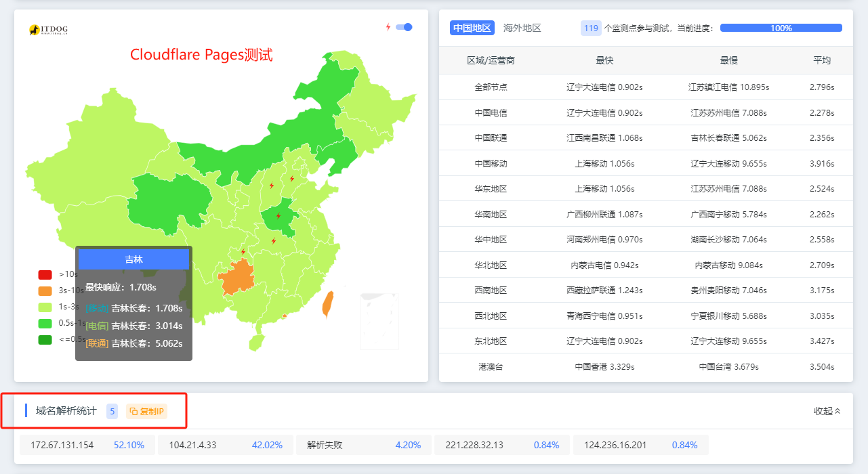Click the count badge showing 5
This screenshot has height=474, width=868.
[112, 411]
